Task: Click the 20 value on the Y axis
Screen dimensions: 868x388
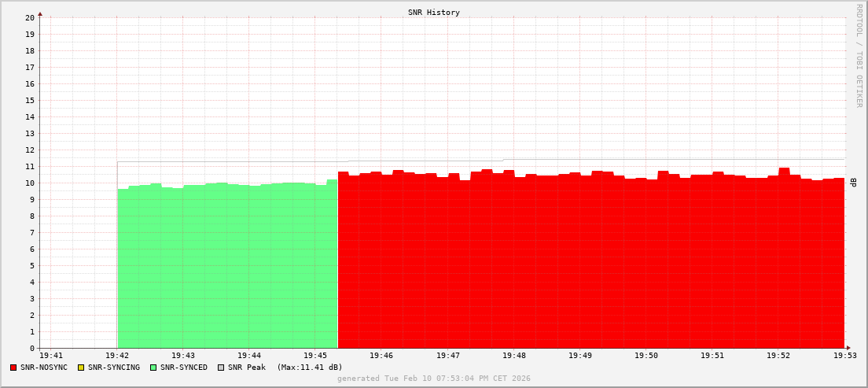Action: (30, 17)
